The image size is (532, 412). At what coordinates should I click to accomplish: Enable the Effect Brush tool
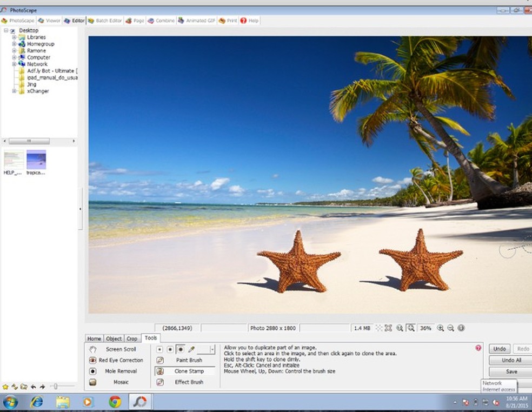click(184, 382)
